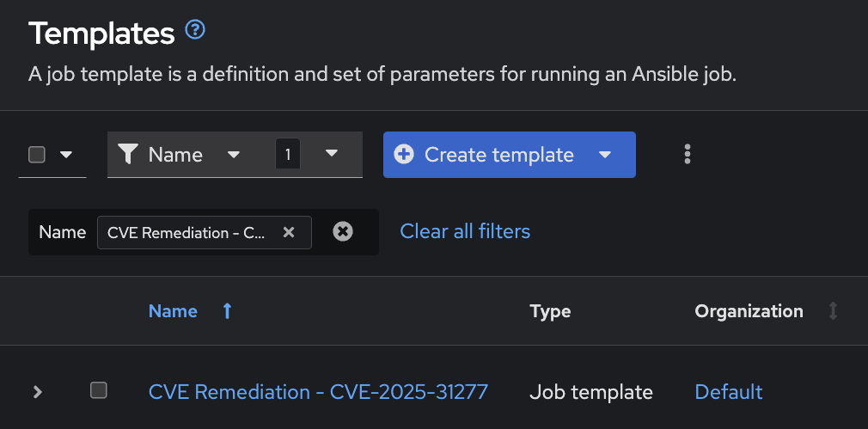Image resolution: width=868 pixels, height=429 pixels.
Task: Tick the select-all checkbox in toolbar
Action: [x=37, y=155]
